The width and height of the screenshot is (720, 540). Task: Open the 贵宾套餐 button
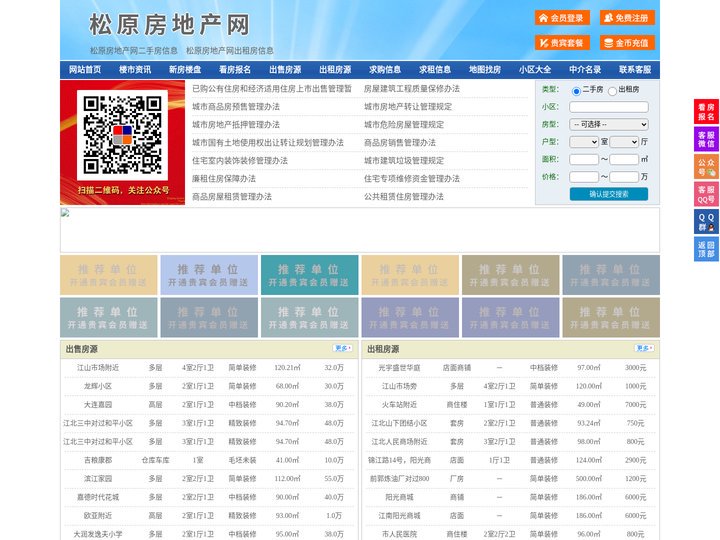click(562, 43)
